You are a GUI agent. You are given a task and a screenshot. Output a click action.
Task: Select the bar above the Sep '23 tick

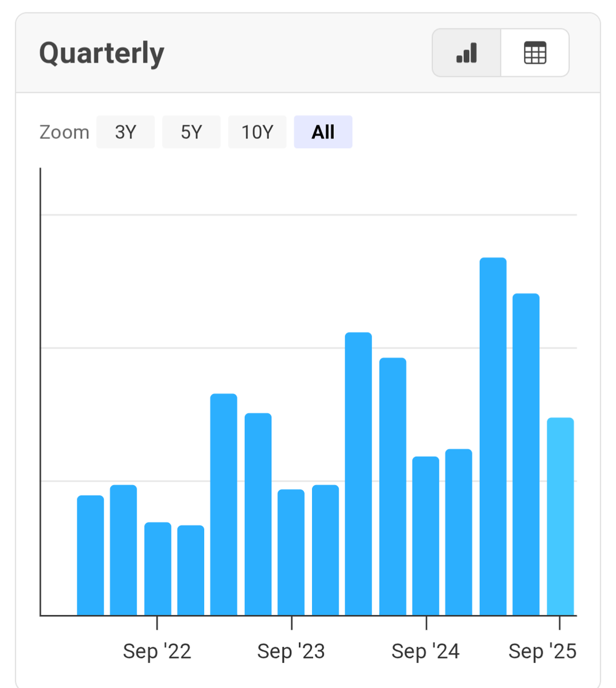(291, 552)
